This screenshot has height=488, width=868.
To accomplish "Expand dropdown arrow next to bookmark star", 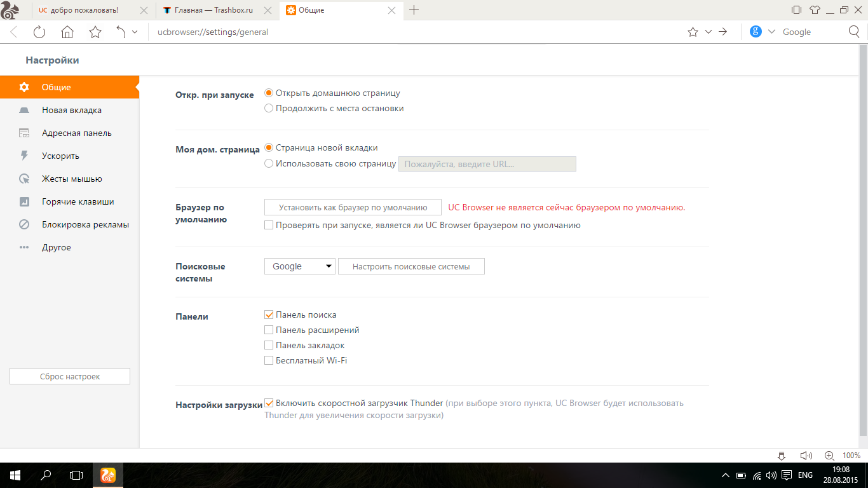I will [709, 32].
